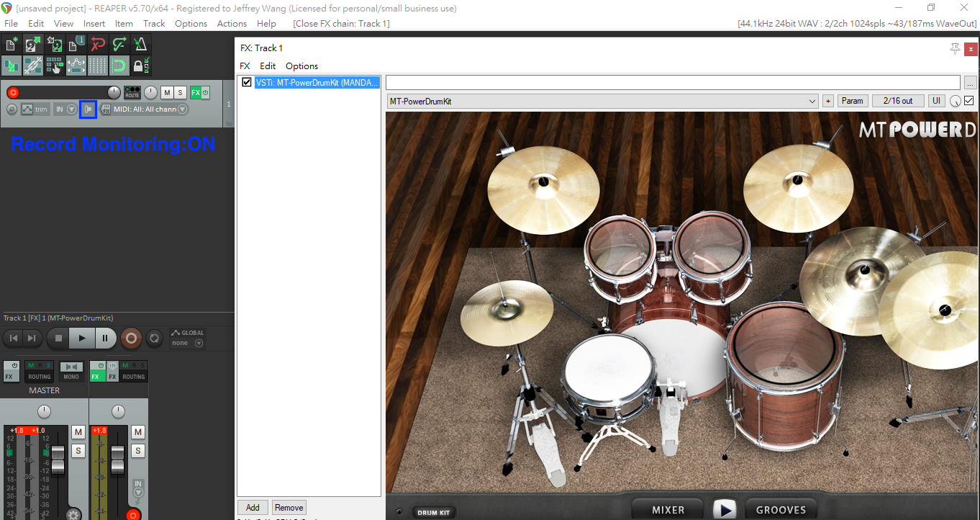Open master track gear menu in mixer

tap(73, 514)
